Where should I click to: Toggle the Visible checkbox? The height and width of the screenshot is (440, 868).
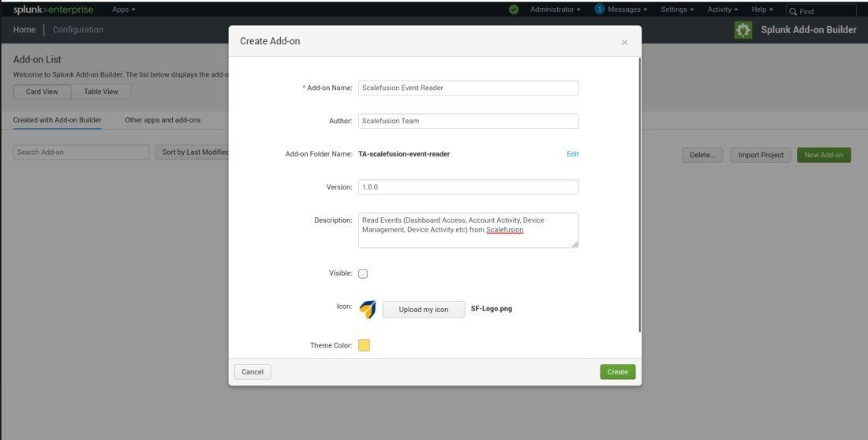pos(363,274)
